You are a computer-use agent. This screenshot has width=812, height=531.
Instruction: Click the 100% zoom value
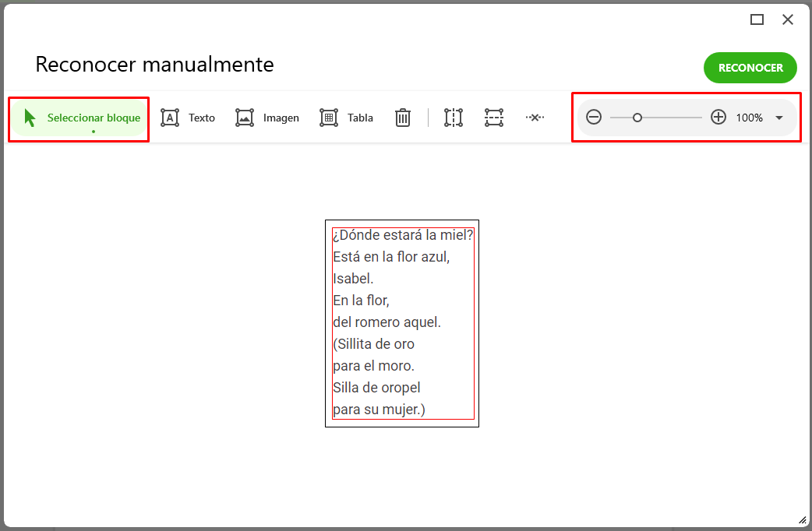point(750,118)
